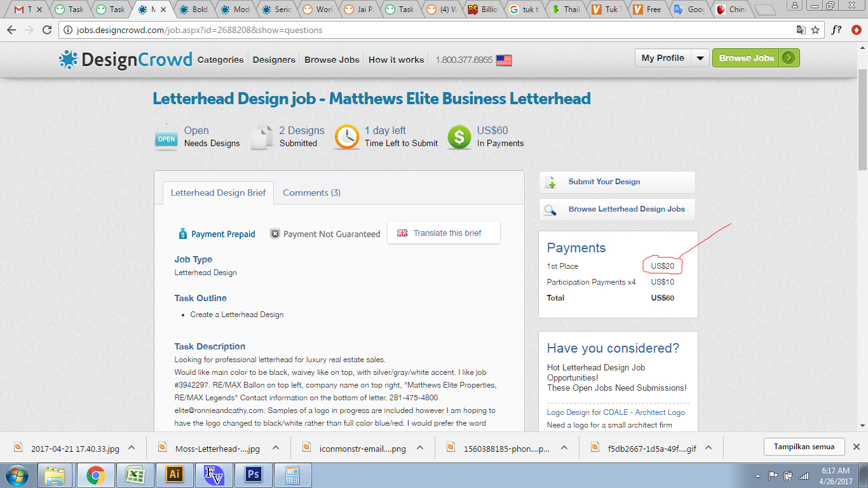Click the Payment Prepaid money bag icon
Viewport: 868px width, 488px height.
point(183,234)
